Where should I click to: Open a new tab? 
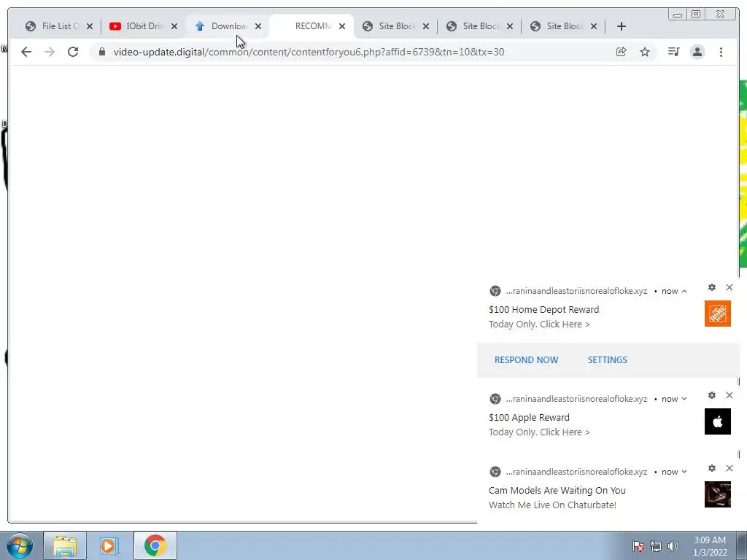(622, 26)
